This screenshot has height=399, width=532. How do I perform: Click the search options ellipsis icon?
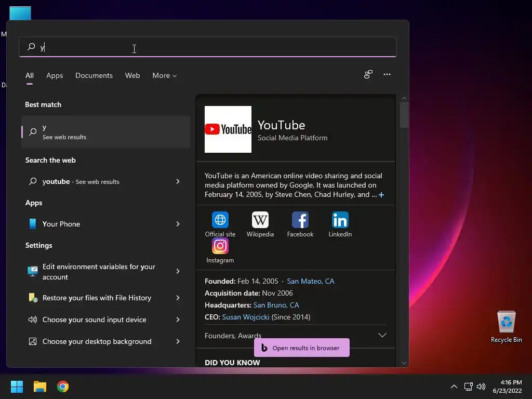click(x=387, y=74)
